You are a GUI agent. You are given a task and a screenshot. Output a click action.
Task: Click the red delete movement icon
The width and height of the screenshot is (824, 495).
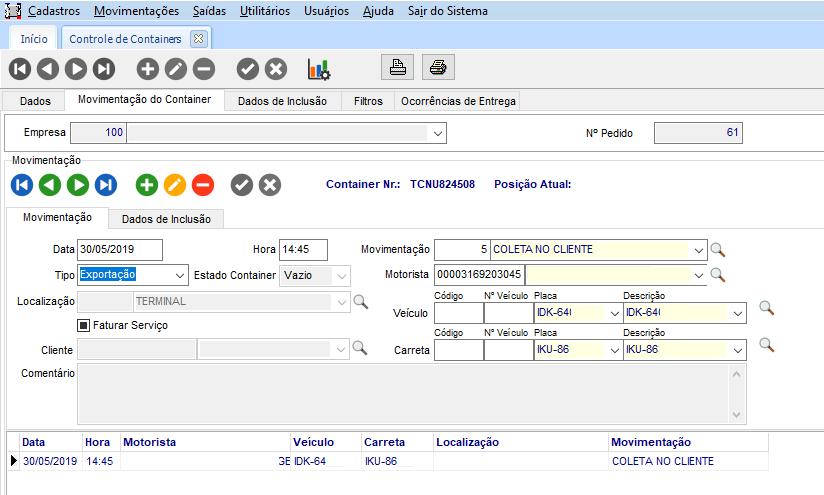203,185
